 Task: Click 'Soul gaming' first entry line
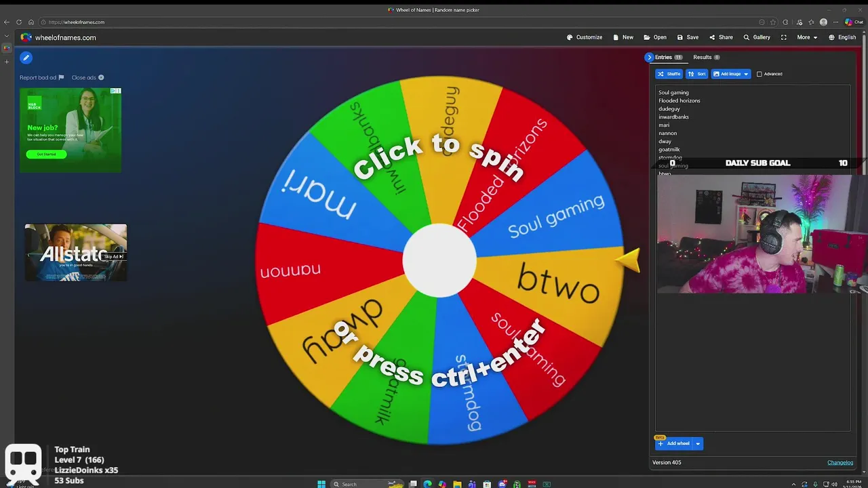coord(673,93)
